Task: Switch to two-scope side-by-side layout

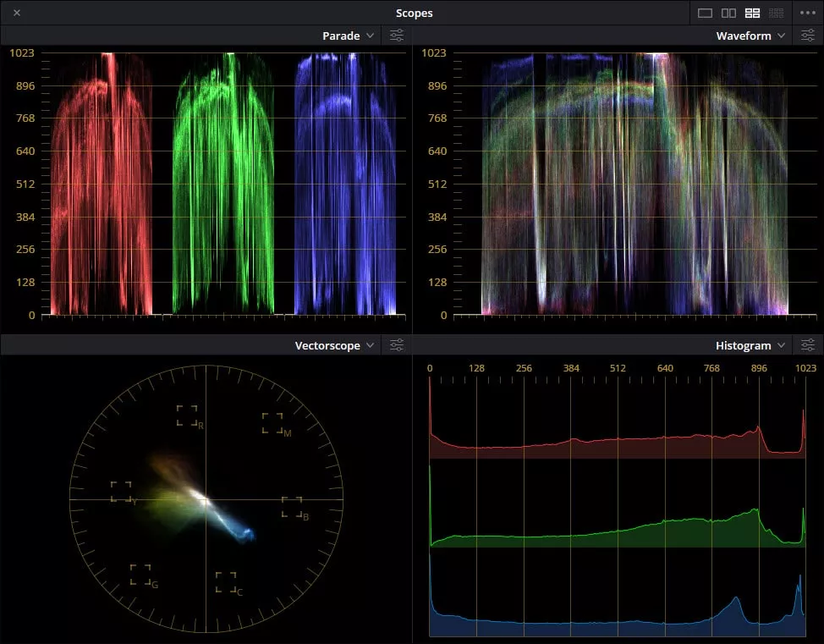Action: tap(730, 13)
